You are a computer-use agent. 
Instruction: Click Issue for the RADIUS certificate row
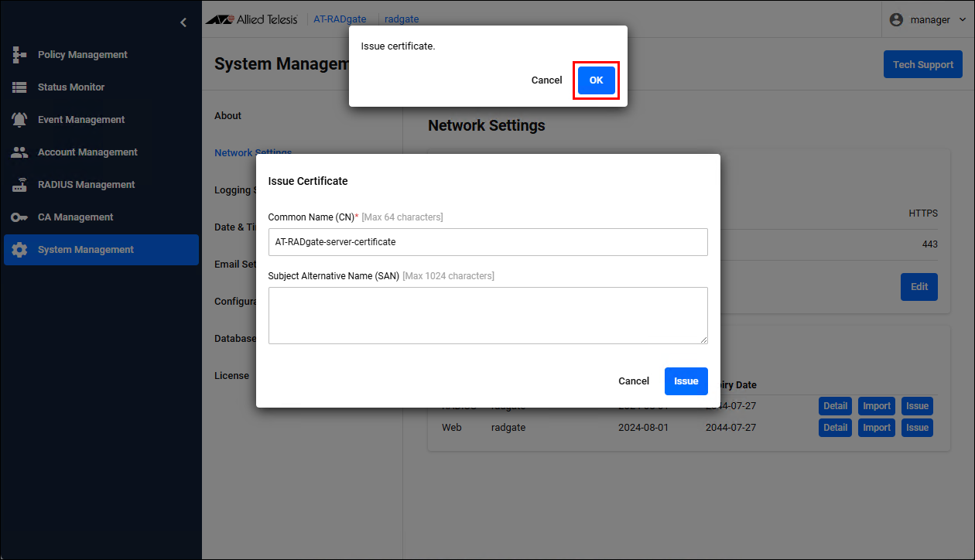(x=918, y=406)
